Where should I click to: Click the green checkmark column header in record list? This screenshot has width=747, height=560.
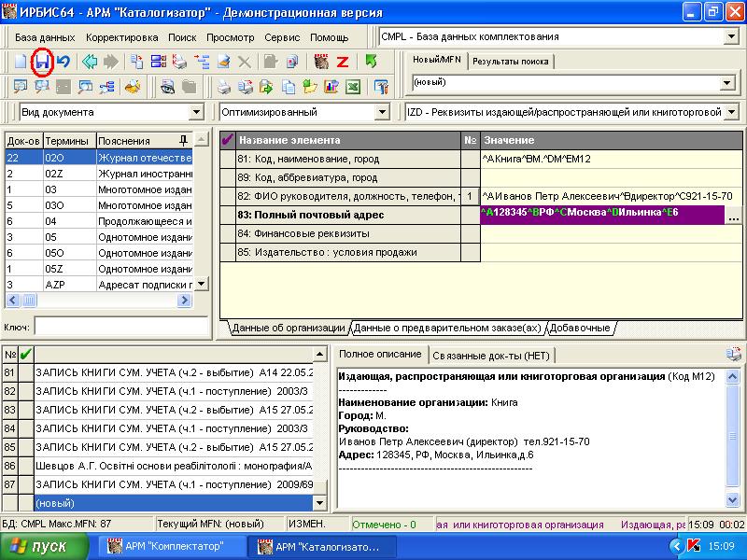coord(26,354)
